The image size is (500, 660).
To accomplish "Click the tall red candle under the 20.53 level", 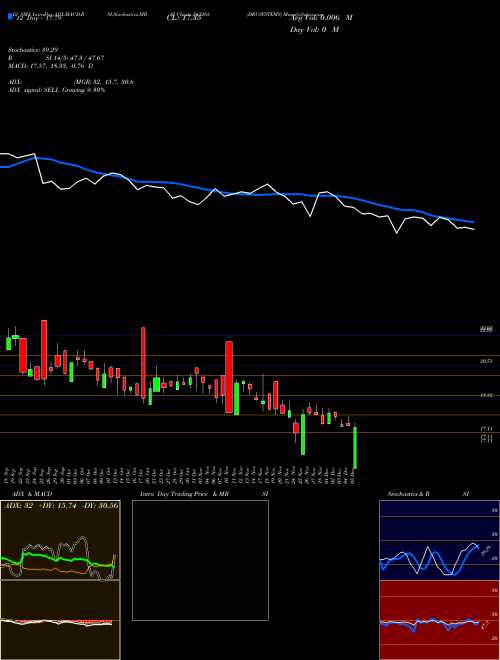I will (x=229, y=377).
